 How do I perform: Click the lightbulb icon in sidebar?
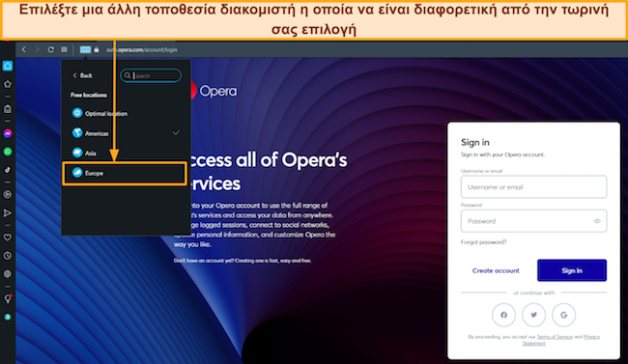pos(8,298)
